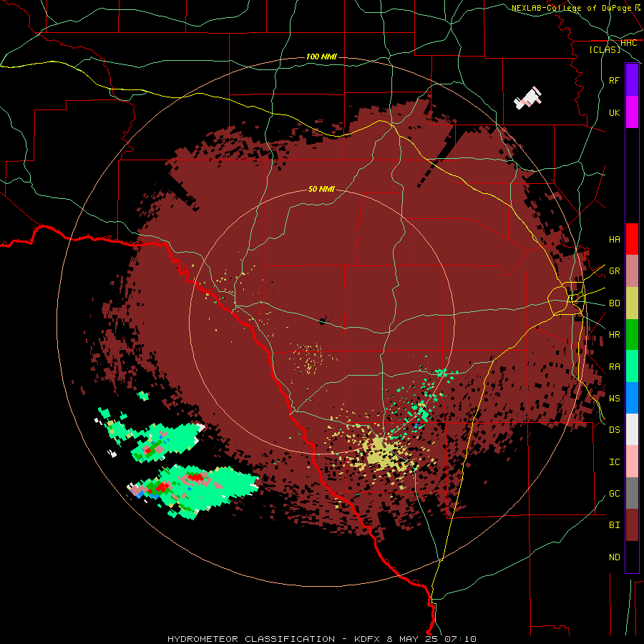Click the gray GC legend swatch
This screenshot has width=644, height=644.
632,493
